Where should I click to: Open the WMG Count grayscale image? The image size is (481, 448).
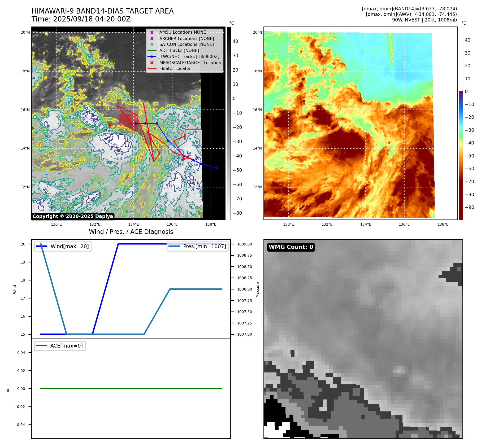click(363, 339)
